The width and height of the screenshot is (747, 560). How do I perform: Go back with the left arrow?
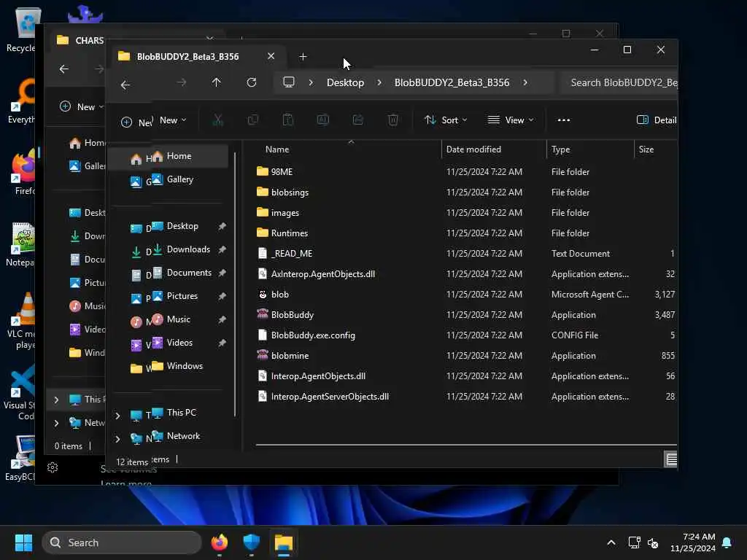point(125,85)
